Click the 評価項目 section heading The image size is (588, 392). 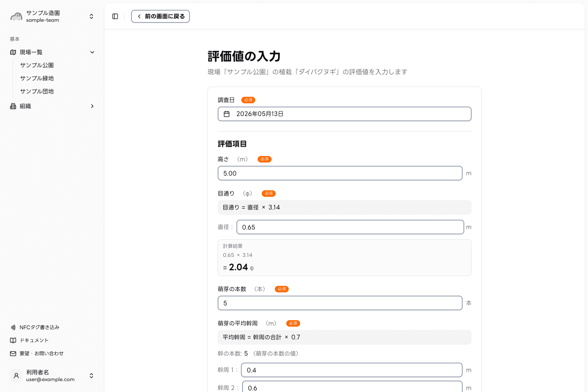[232, 144]
